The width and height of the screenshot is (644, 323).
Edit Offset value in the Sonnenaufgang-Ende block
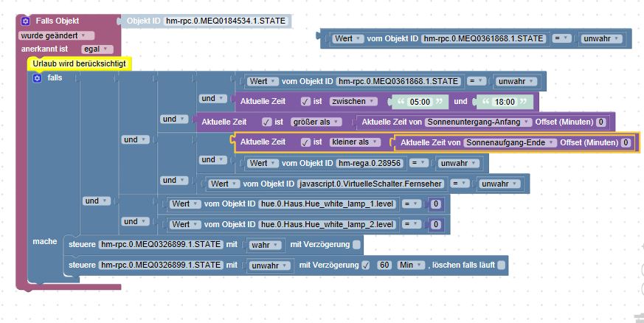point(626,142)
